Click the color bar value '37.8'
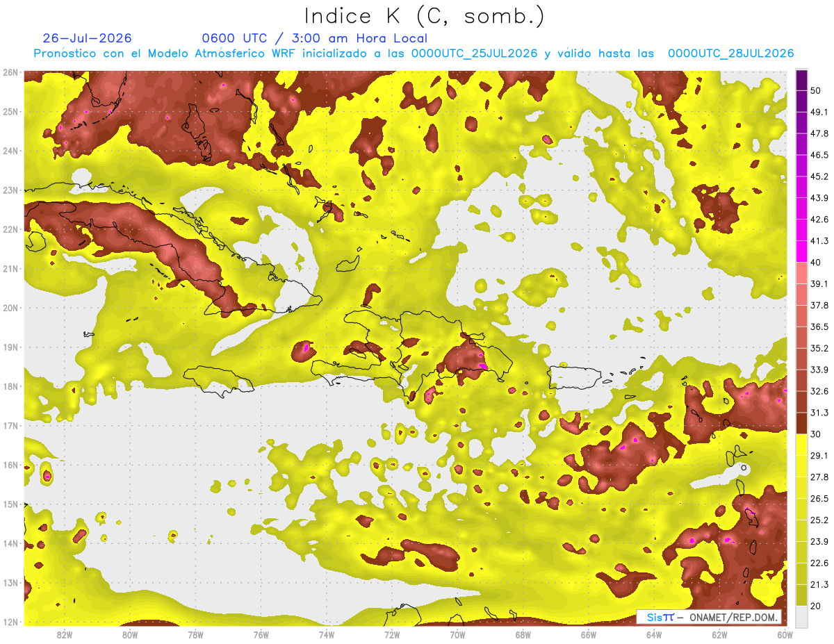This screenshot has width=834, height=644. [819, 305]
